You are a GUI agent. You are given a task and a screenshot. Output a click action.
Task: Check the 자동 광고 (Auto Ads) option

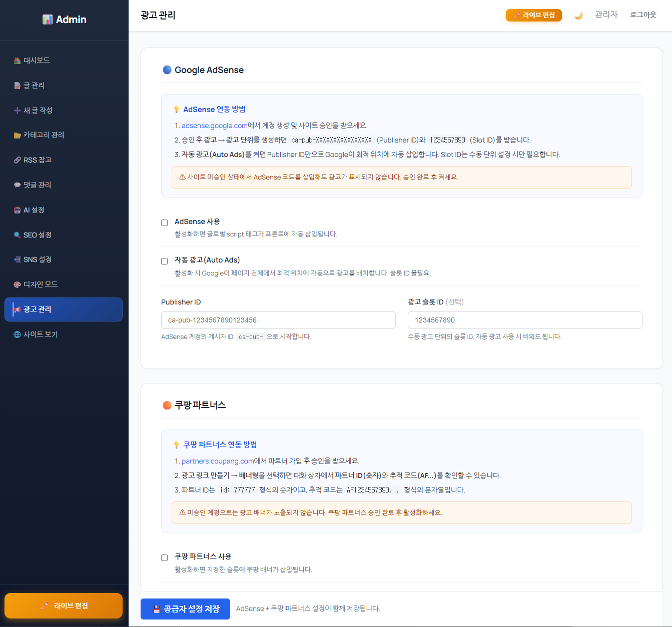pos(164,261)
